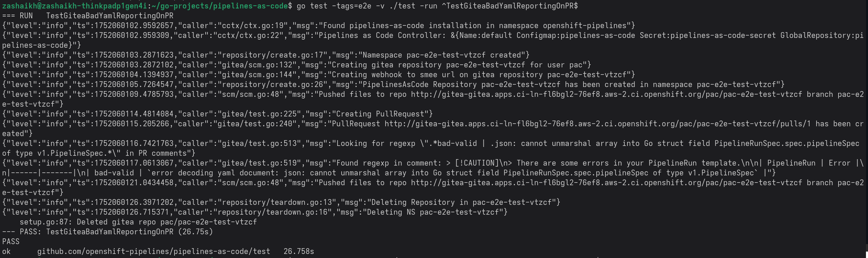868x258 pixels.
Task: Click the github.com/openshift-pipelines/pipelines-as-code/test package path
Action: click(154, 252)
